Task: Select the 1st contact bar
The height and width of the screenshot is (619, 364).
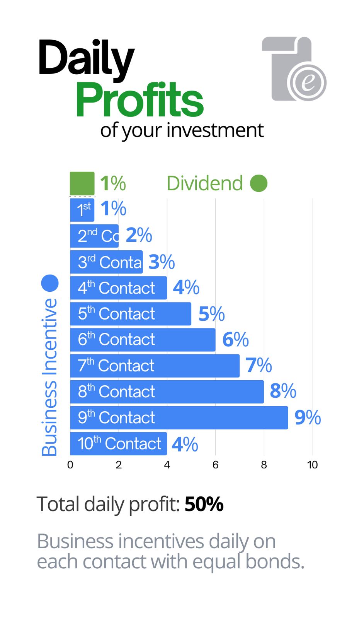Action: point(82,210)
